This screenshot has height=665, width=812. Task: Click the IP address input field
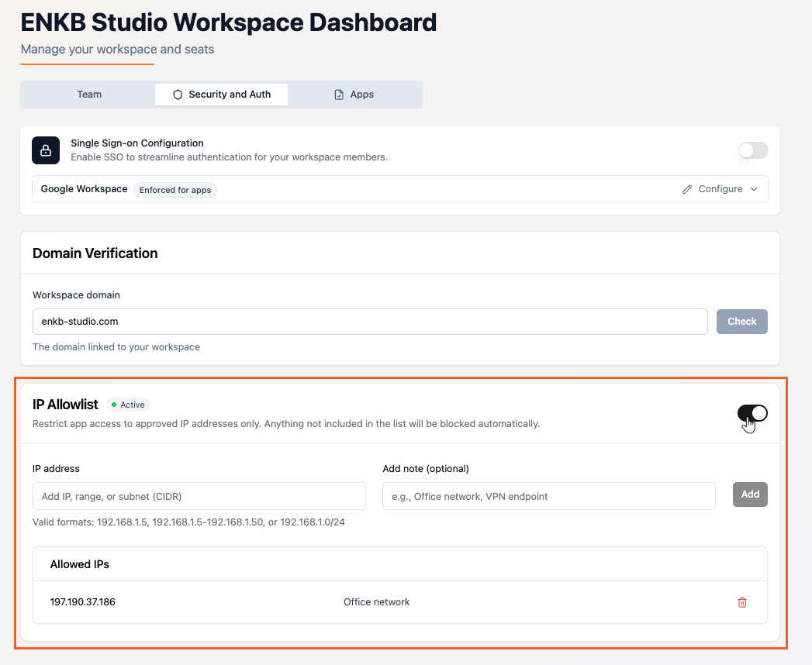pyautogui.click(x=199, y=495)
